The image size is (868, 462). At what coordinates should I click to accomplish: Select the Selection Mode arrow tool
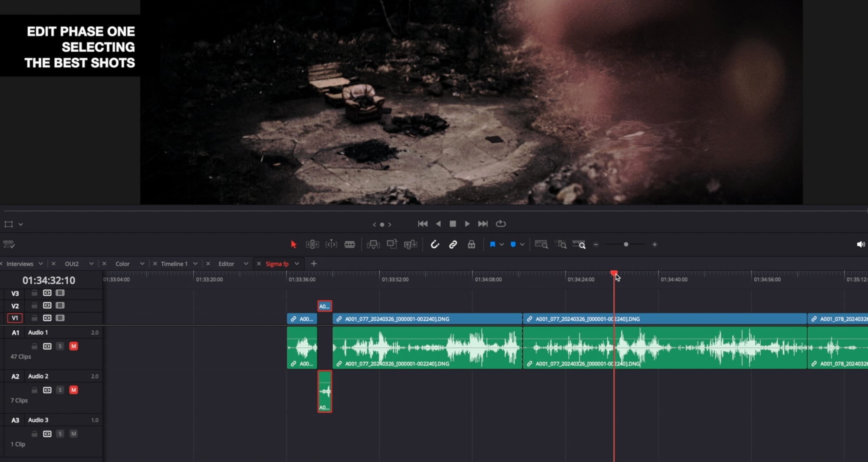tap(293, 244)
